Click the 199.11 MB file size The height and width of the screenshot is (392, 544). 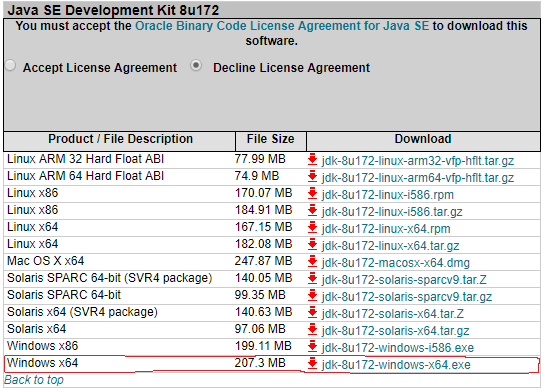pos(263,346)
